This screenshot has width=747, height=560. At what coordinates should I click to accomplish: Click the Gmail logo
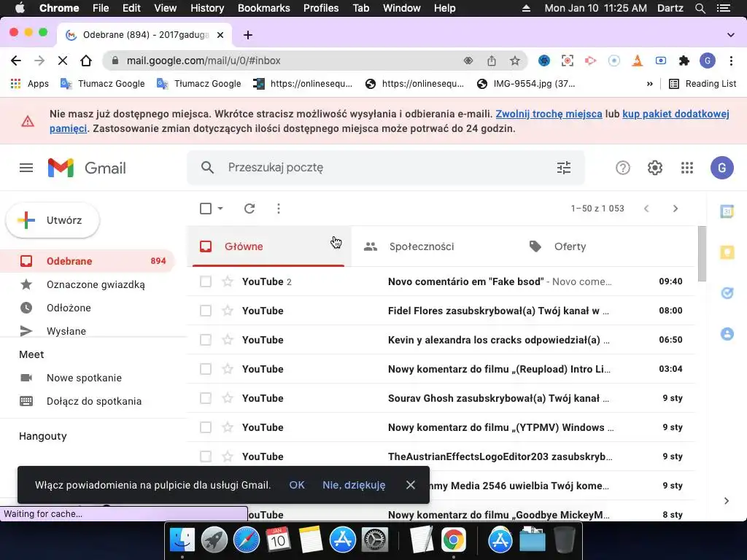pyautogui.click(x=88, y=168)
